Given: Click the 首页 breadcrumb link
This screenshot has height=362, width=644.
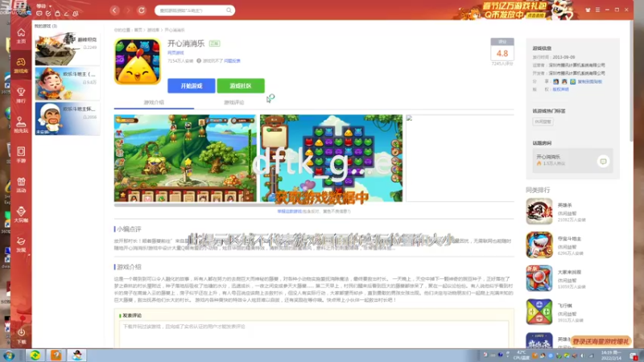Looking at the screenshot, I should pyautogui.click(x=138, y=30).
